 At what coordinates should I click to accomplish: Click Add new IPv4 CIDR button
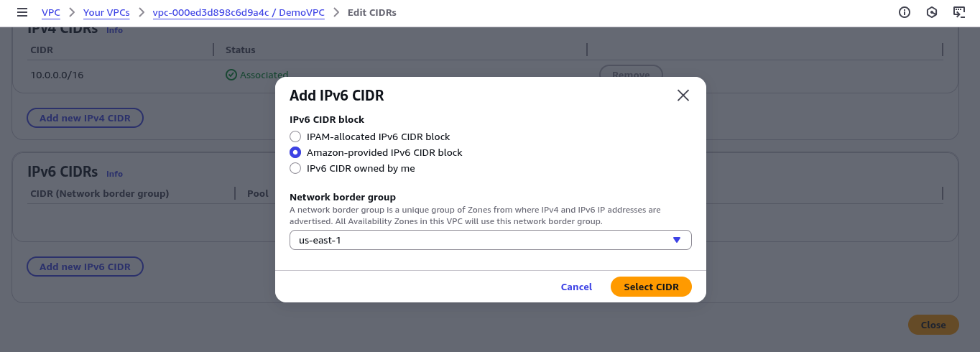[85, 118]
